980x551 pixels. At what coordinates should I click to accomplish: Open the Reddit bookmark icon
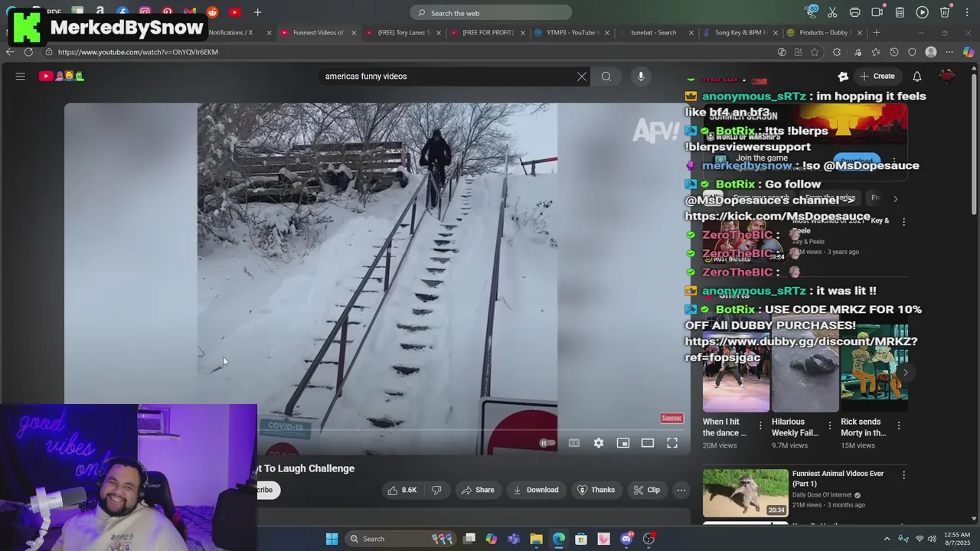tap(212, 12)
